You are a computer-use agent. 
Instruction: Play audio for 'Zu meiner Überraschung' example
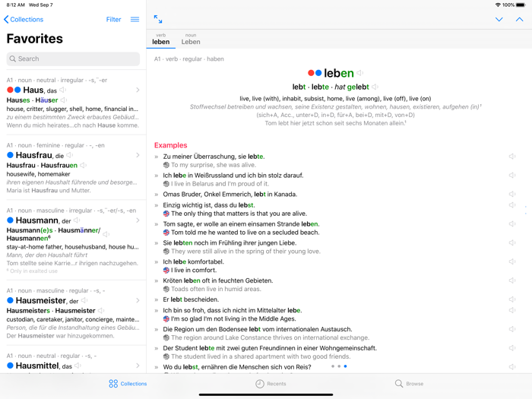pyautogui.click(x=512, y=157)
